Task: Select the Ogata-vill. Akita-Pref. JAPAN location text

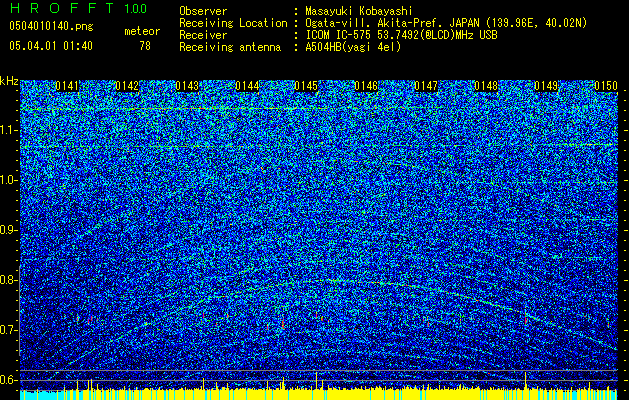Action: 446,23
